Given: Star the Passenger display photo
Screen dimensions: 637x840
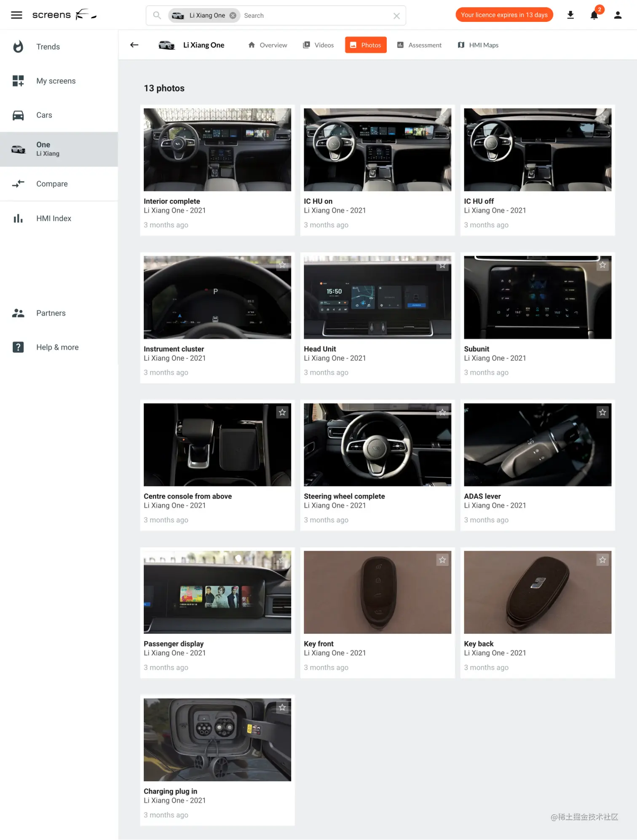Looking at the screenshot, I should [x=282, y=560].
